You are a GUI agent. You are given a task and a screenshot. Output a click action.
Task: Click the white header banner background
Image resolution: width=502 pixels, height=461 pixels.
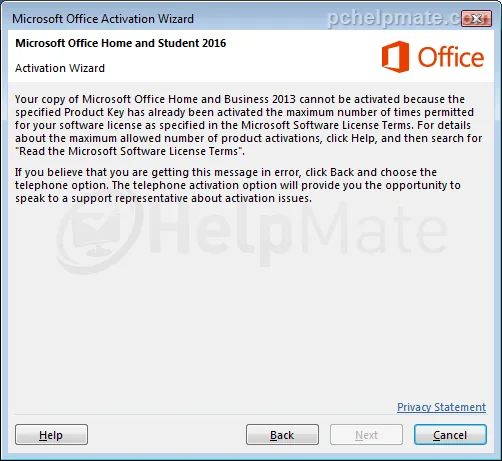pyautogui.click(x=300, y=57)
